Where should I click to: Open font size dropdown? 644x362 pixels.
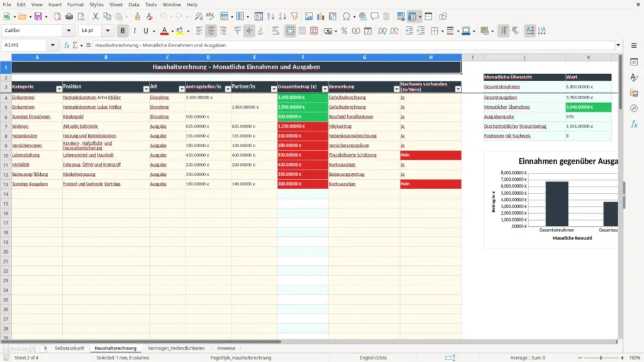[x=108, y=30]
